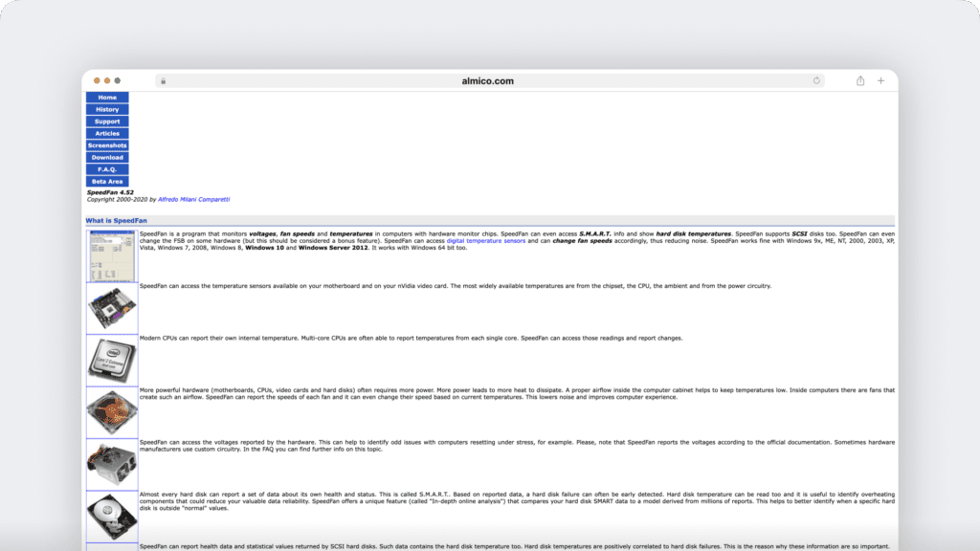The width and height of the screenshot is (980, 551).
Task: Click the hard disk image thumbnail
Action: [112, 517]
